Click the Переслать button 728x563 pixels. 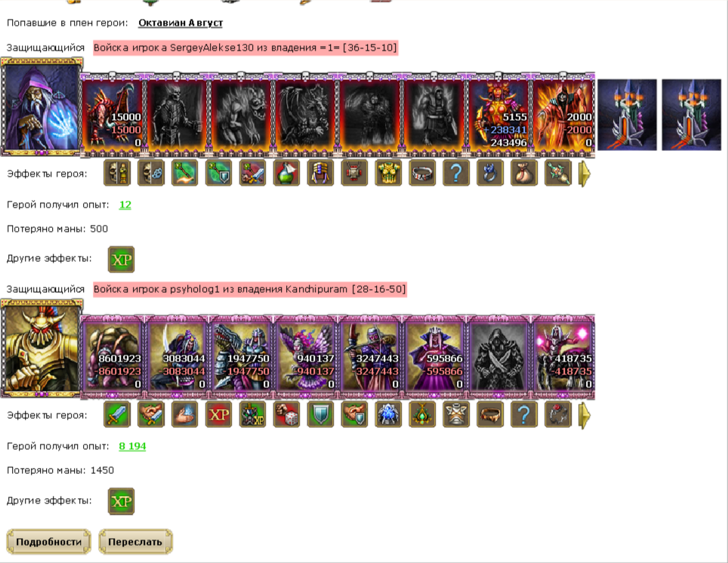point(135,542)
